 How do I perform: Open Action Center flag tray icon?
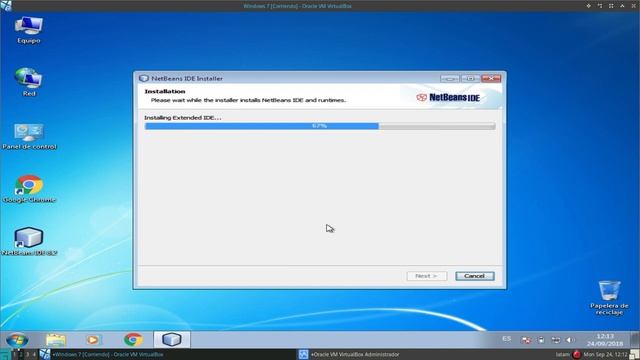click(527, 340)
